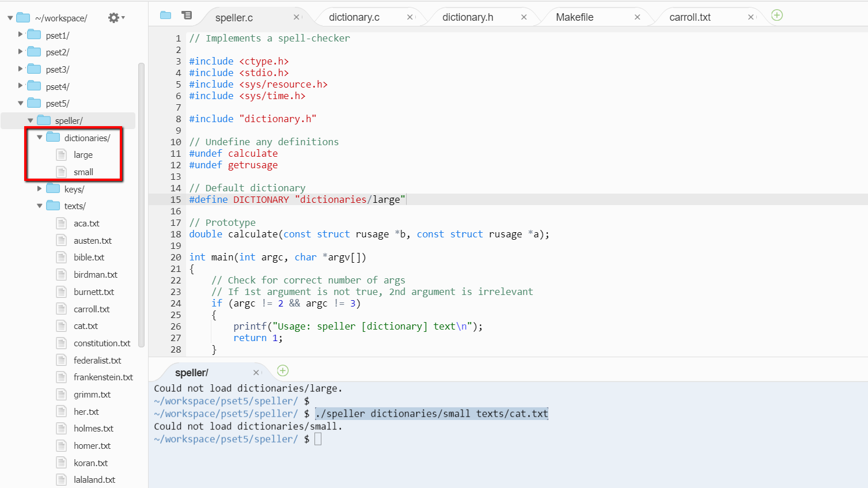868x488 pixels.
Task: Select the speller/ terminal tab
Action: (192, 373)
